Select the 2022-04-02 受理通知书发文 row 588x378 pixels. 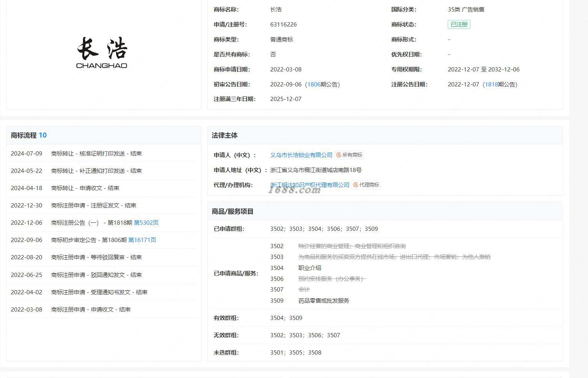[103, 292]
